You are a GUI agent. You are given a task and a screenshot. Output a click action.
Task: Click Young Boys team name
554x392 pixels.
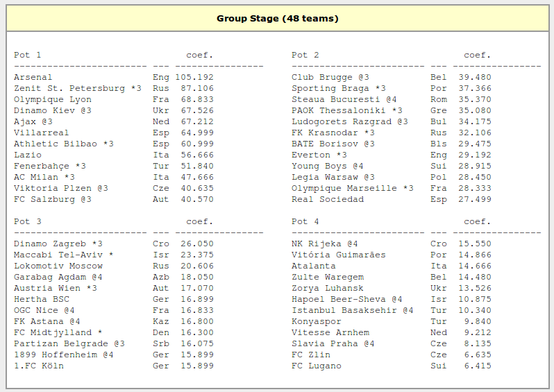coord(319,166)
